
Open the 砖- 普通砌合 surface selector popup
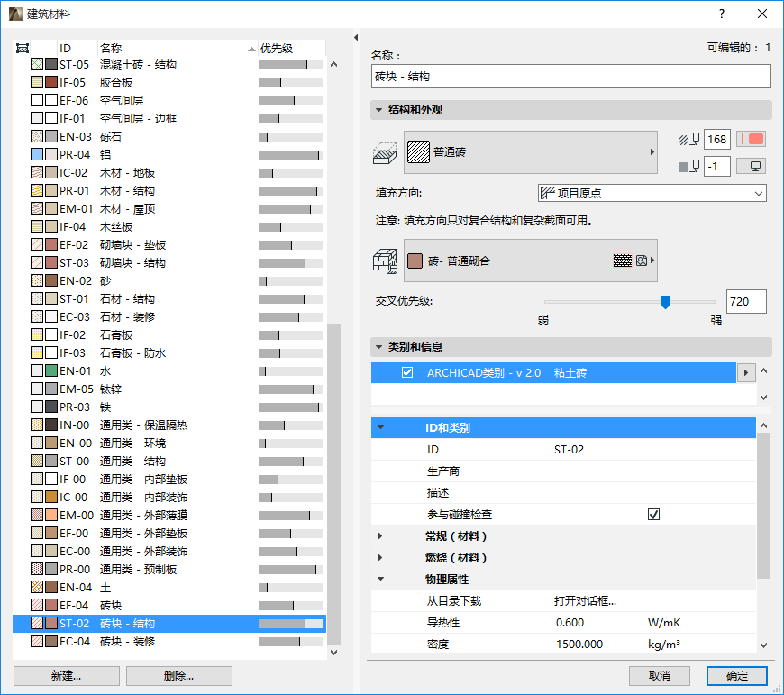(x=531, y=261)
